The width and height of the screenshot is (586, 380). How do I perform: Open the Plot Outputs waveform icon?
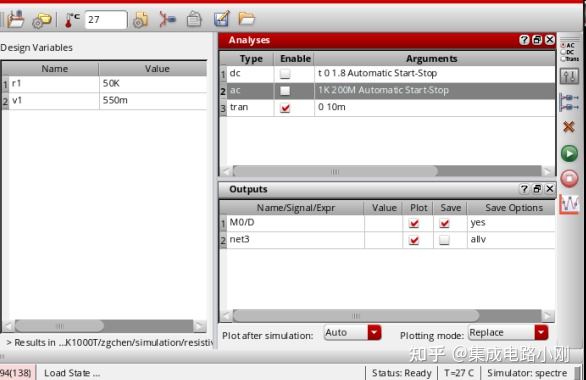click(x=569, y=204)
